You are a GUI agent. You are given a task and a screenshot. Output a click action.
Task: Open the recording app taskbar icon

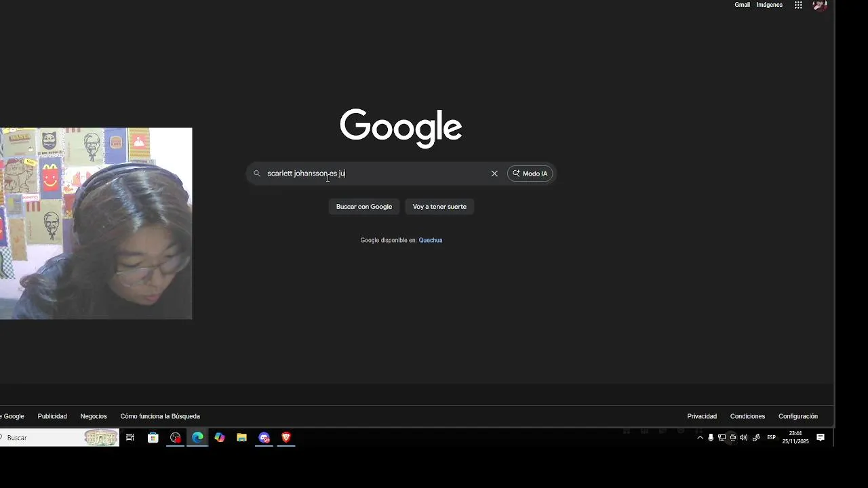click(x=176, y=438)
